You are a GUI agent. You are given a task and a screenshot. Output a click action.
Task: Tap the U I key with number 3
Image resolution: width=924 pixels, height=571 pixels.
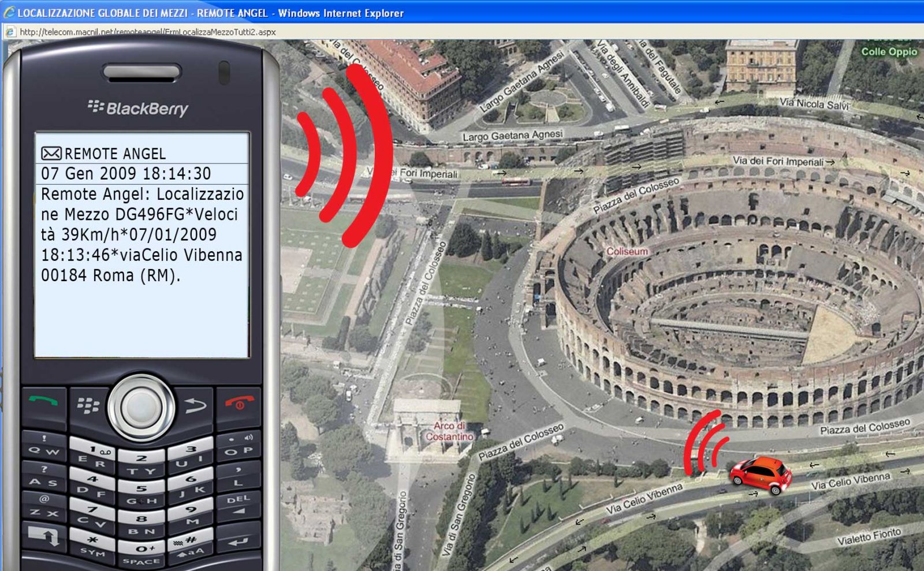[x=191, y=456]
